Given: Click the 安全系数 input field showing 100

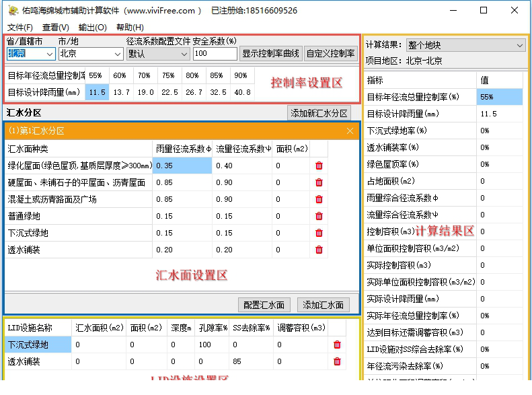Looking at the screenshot, I should click(x=215, y=54).
